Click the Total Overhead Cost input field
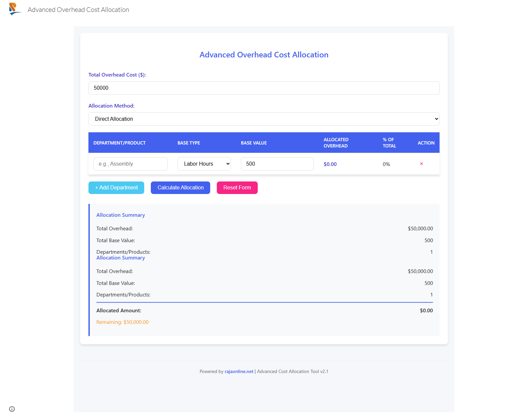 coord(264,88)
